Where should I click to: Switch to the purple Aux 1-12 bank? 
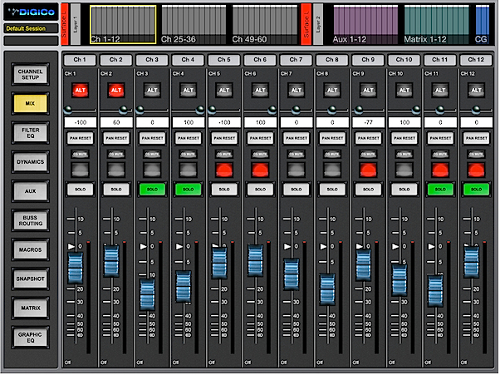pyautogui.click(x=366, y=24)
